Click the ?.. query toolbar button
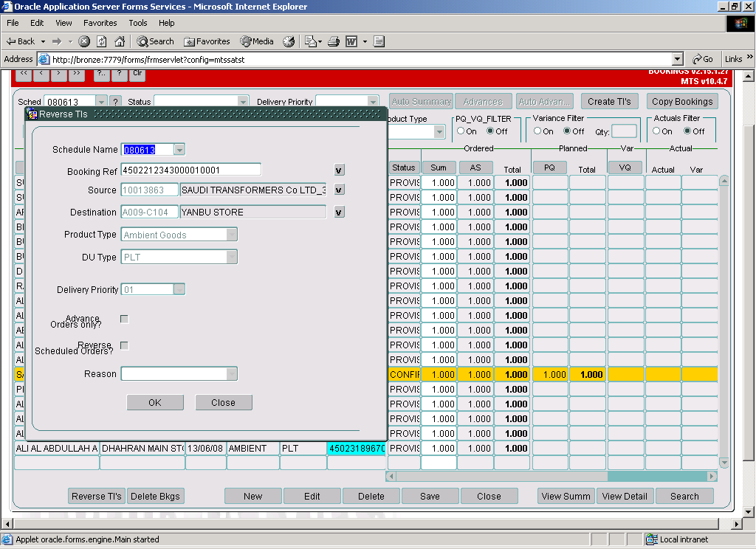The width and height of the screenshot is (756, 549). (101, 74)
